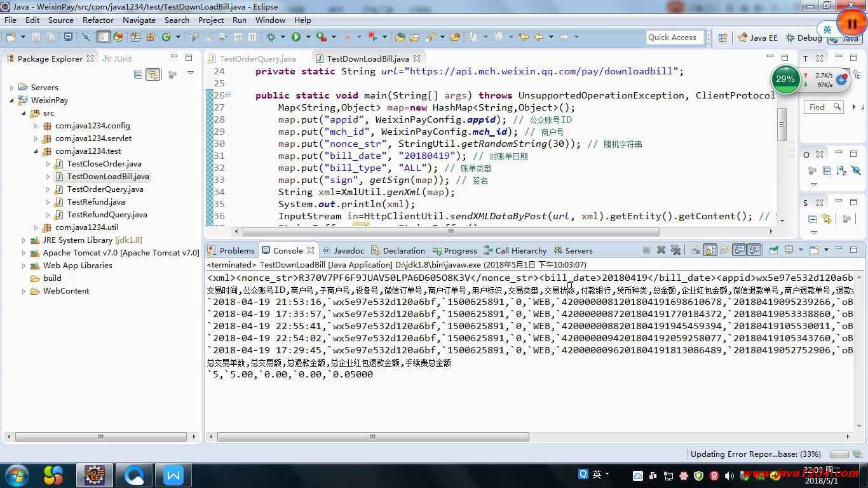
Task: Click the blue W taskbar icon
Action: (x=173, y=475)
